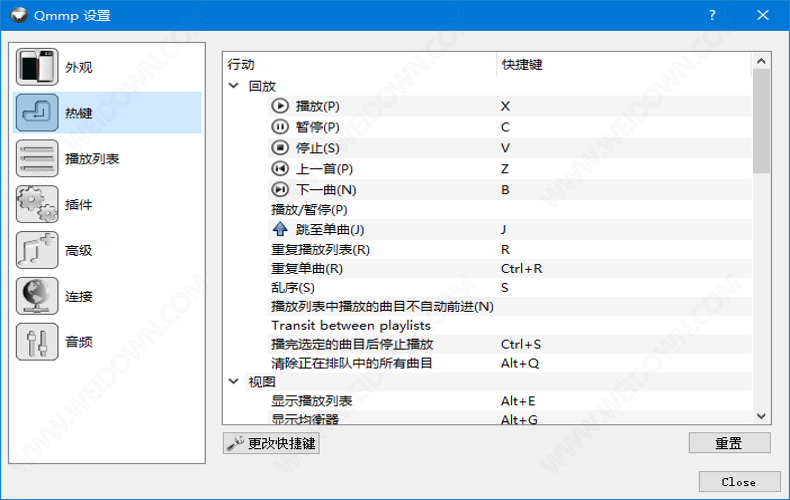Image resolution: width=790 pixels, height=500 pixels.
Task: Select the 音频 label in sidebar
Action: [x=79, y=342]
